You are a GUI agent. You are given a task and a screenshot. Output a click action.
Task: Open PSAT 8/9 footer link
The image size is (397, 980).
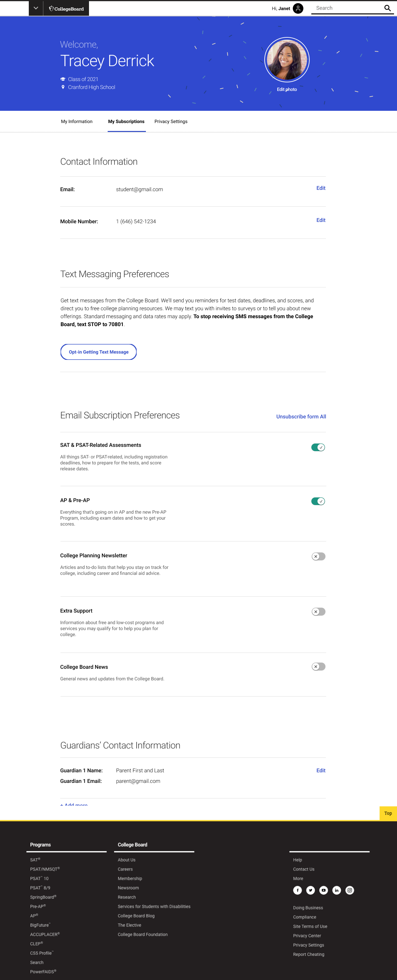(40, 887)
